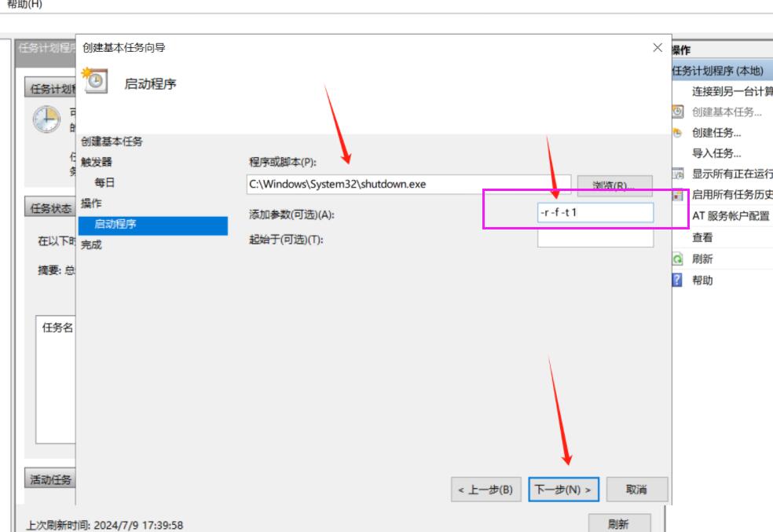Select the 触发器 step in wizard sidebar

click(97, 162)
